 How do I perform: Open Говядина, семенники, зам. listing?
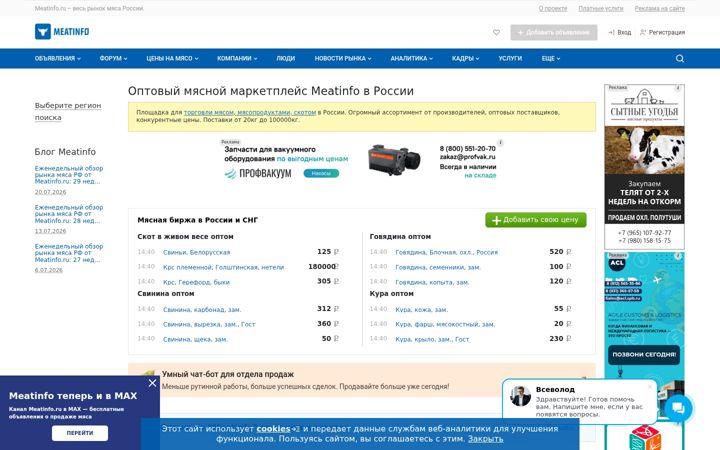438,267
